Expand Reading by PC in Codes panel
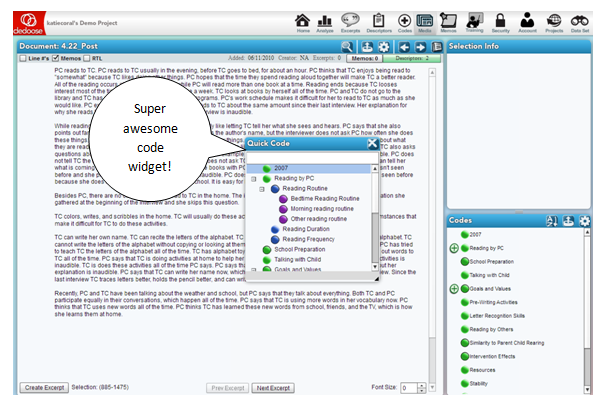Screen dimensions: 601x408 pos(454,248)
